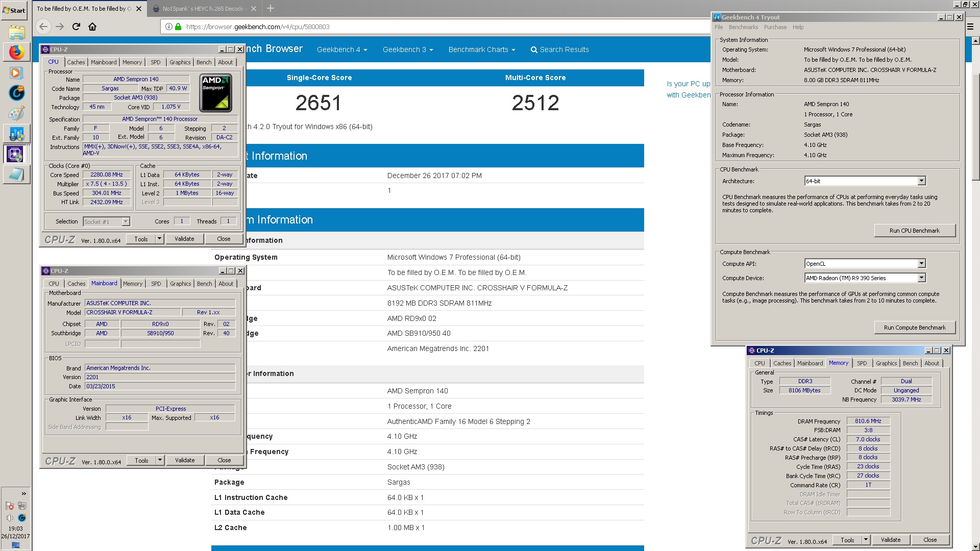Open SPD tab in upper-left CPU-Z
The width and height of the screenshot is (980, 551).
[x=156, y=62]
